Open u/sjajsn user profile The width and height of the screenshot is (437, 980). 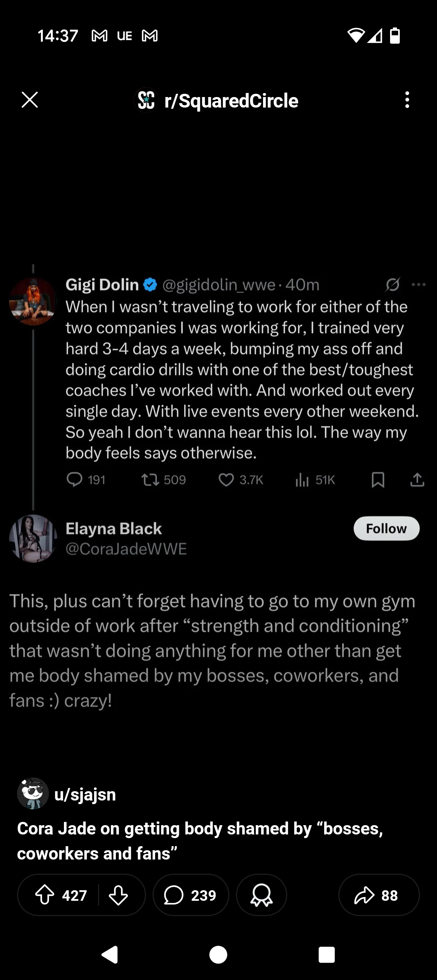85,794
